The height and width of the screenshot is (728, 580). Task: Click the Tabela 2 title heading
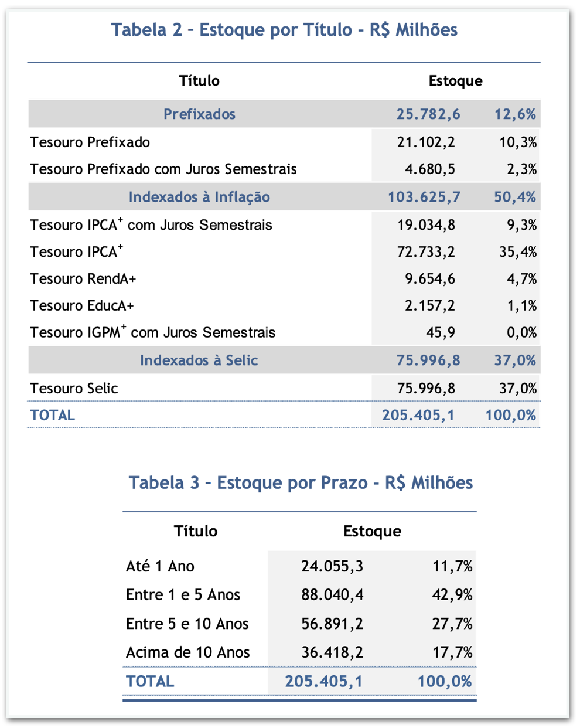(284, 30)
